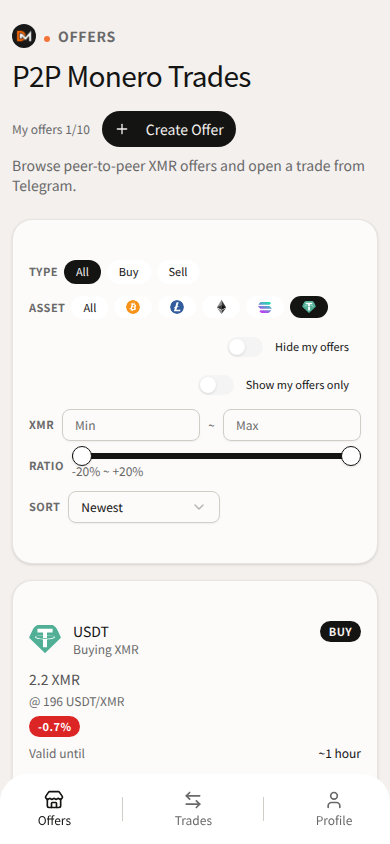Enable Show my offers only switch
The width and height of the screenshot is (390, 844).
[216, 385]
